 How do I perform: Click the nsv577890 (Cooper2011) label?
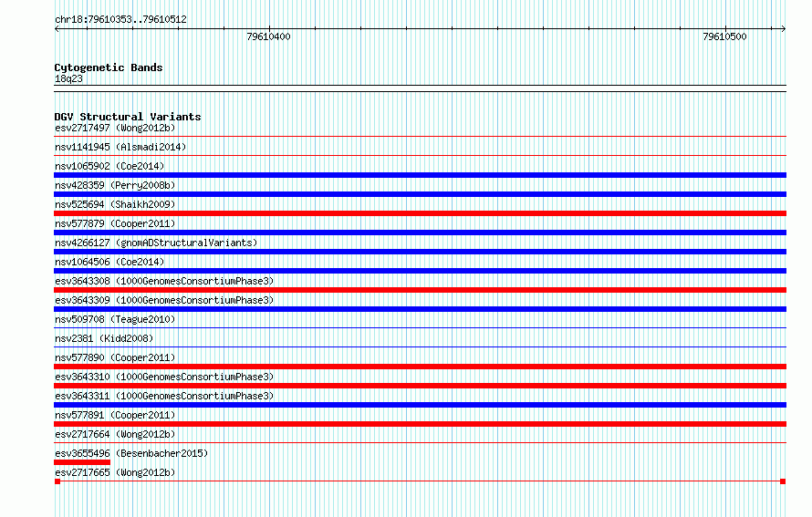pyautogui.click(x=115, y=357)
